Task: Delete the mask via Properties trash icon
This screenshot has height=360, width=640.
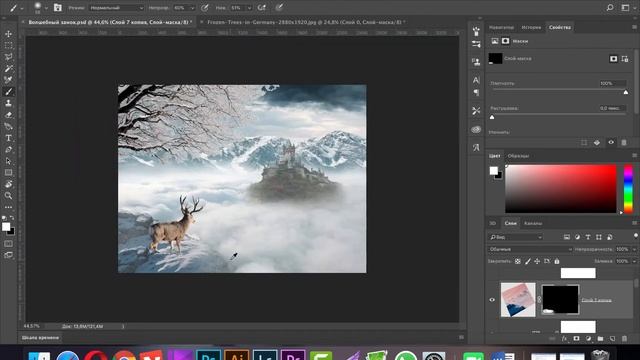Action: click(624, 142)
